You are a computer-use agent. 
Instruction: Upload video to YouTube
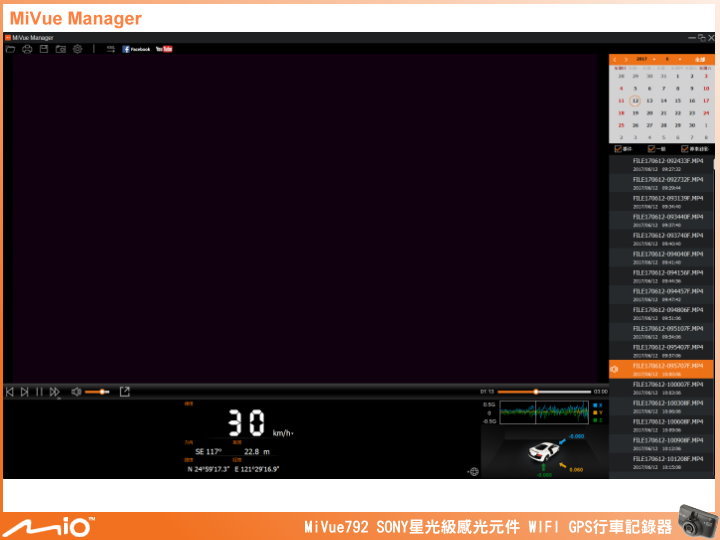[164, 49]
